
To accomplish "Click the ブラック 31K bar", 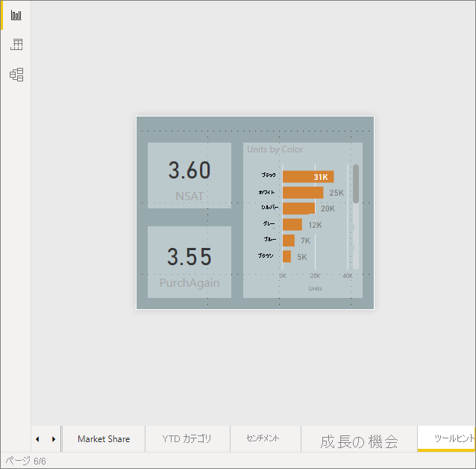I will tap(308, 176).
